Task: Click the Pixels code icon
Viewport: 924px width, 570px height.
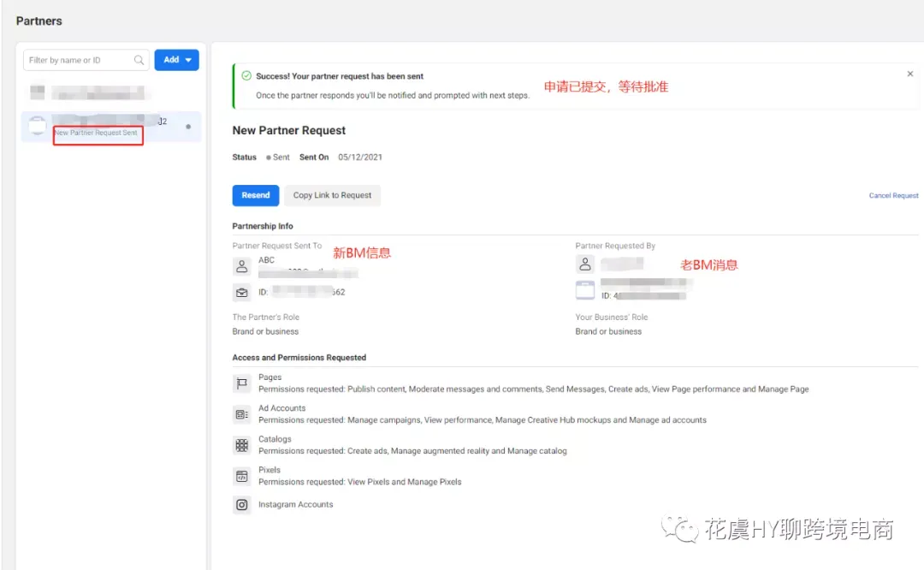Action: (x=241, y=476)
